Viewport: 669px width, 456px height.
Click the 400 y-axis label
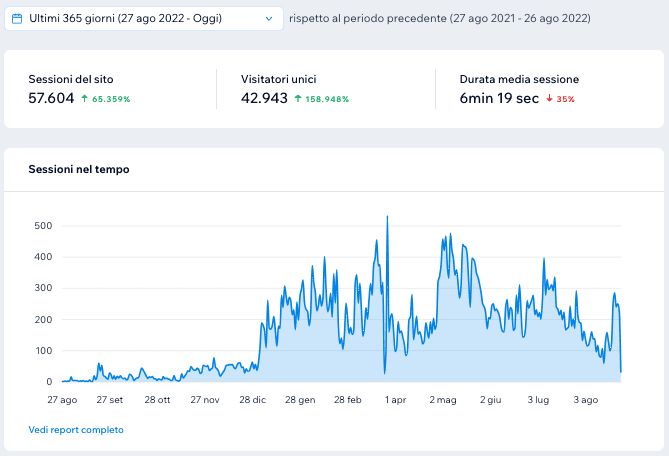tap(43, 257)
